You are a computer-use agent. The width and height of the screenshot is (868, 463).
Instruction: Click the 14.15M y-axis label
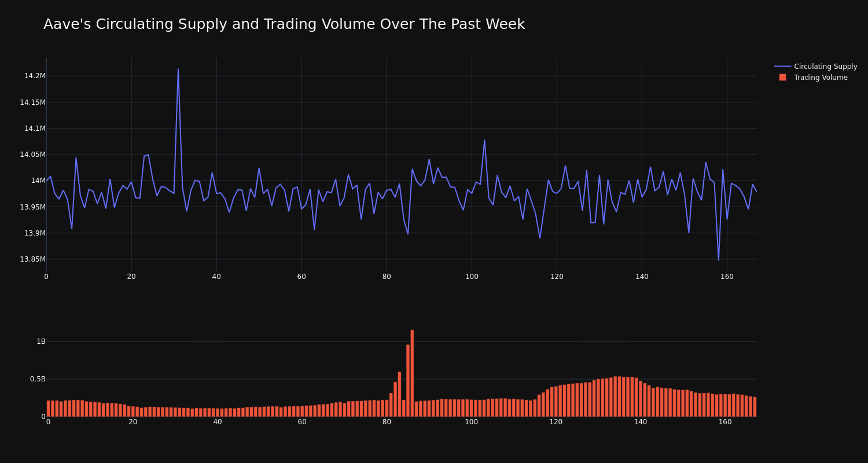[32, 102]
